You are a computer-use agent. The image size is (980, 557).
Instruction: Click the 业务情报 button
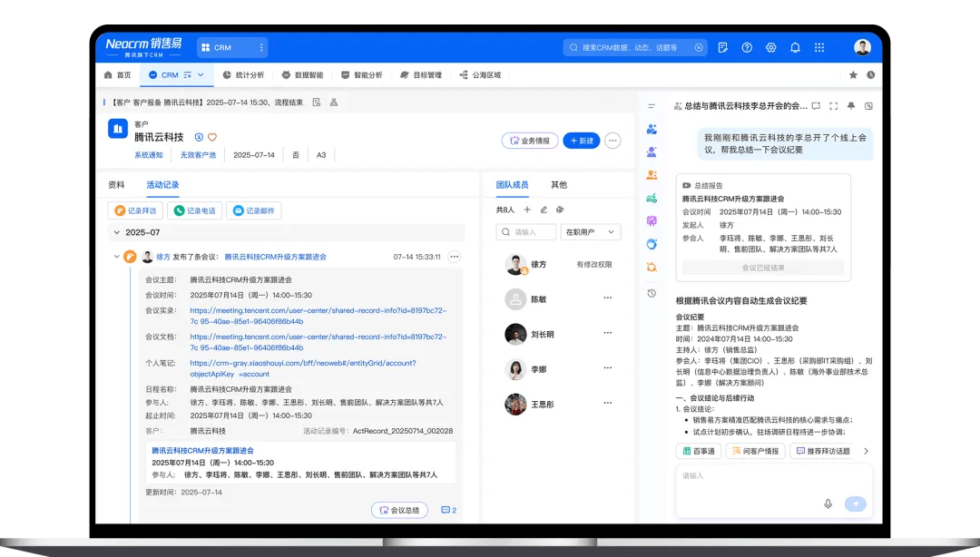[x=530, y=141]
